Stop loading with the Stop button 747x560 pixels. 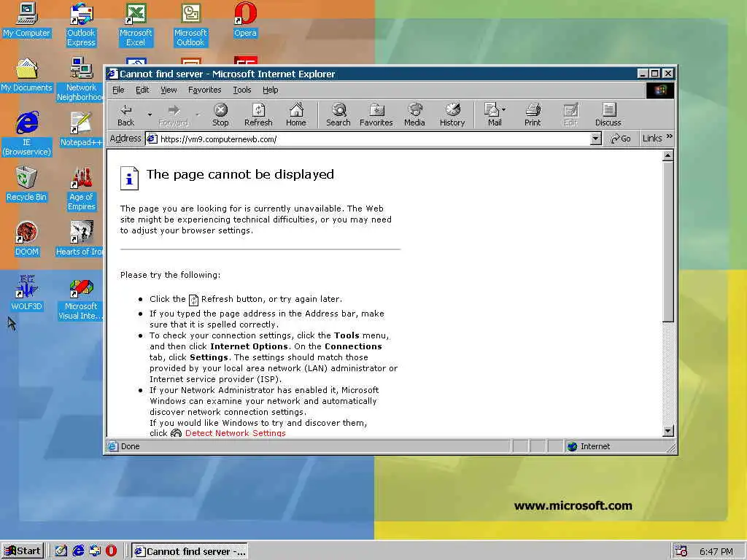pos(220,114)
